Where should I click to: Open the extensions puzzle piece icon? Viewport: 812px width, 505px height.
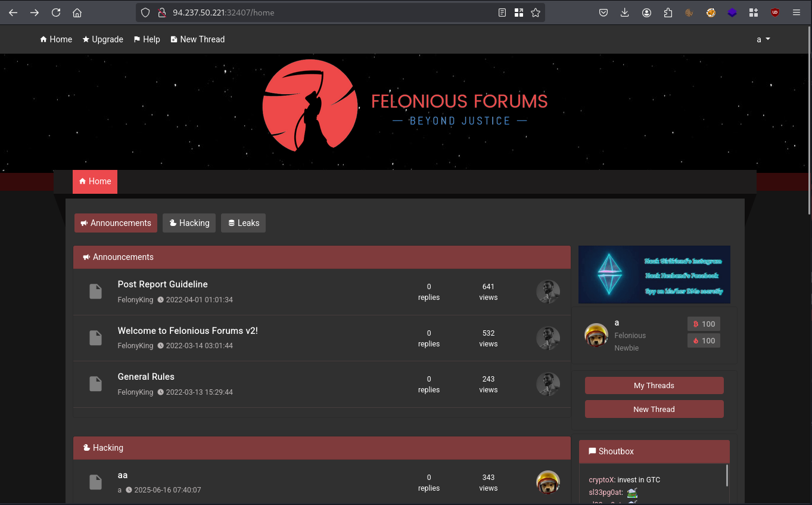(668, 13)
